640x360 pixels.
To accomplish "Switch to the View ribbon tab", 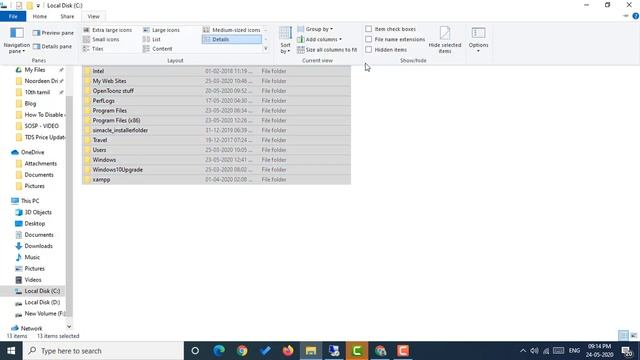I will (x=93, y=16).
